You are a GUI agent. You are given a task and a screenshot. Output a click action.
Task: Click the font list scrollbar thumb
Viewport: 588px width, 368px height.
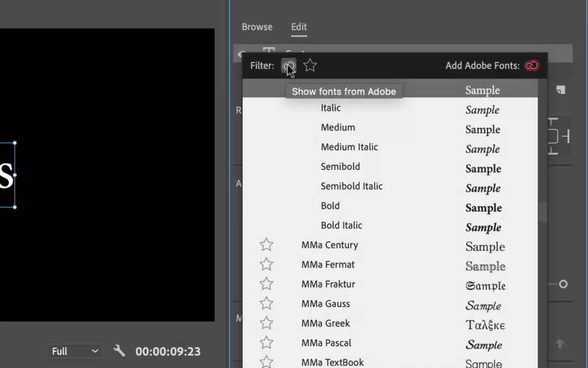542,212
